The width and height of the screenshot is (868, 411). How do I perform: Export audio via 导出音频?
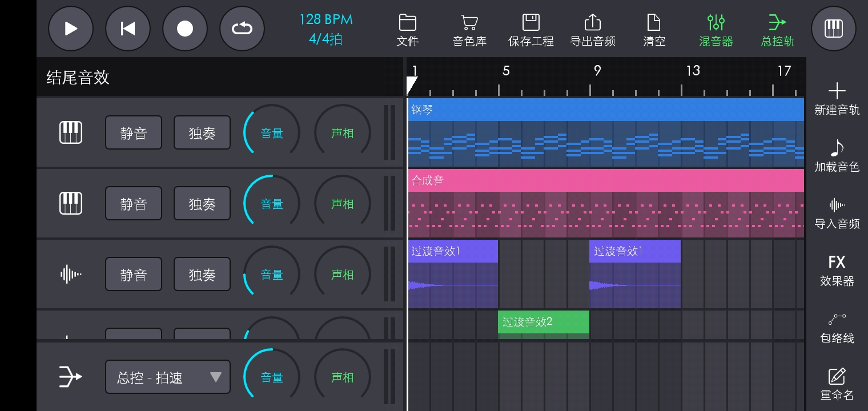click(593, 30)
